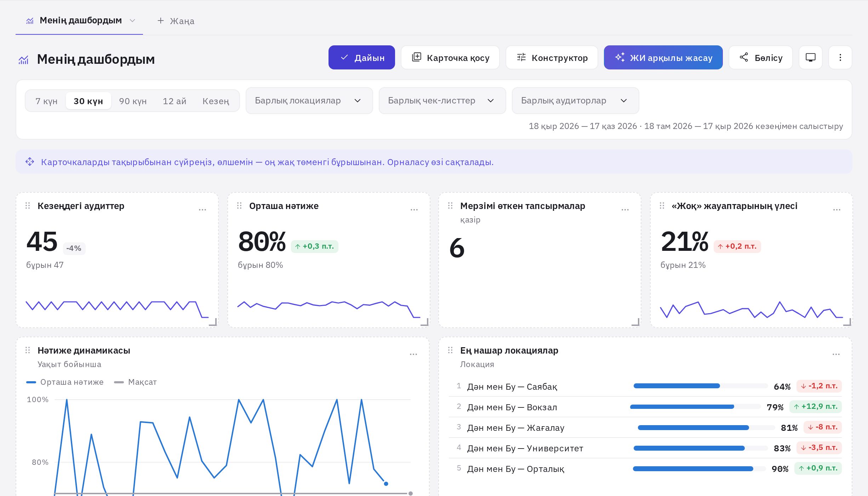
Task: Toggle Мақсат series in chart legend
Action: click(136, 382)
